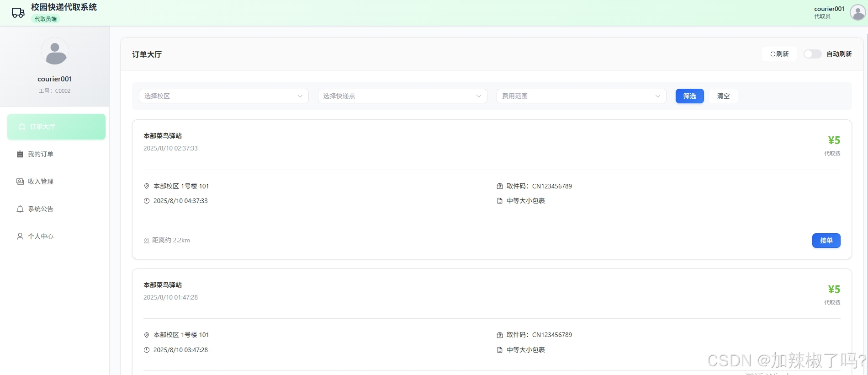Image resolution: width=868 pixels, height=375 pixels.
Task: Click the wallet icon beside 收入管理
Action: click(x=20, y=182)
